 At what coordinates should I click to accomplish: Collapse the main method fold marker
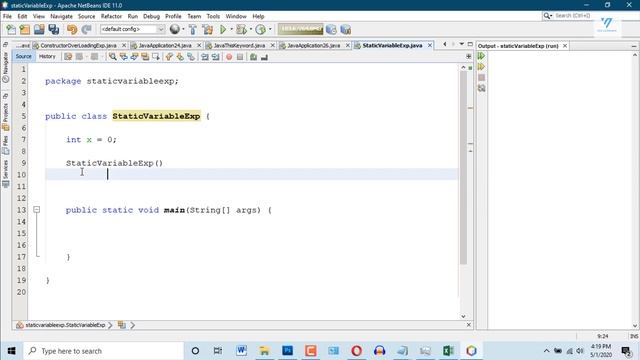tap(37, 210)
